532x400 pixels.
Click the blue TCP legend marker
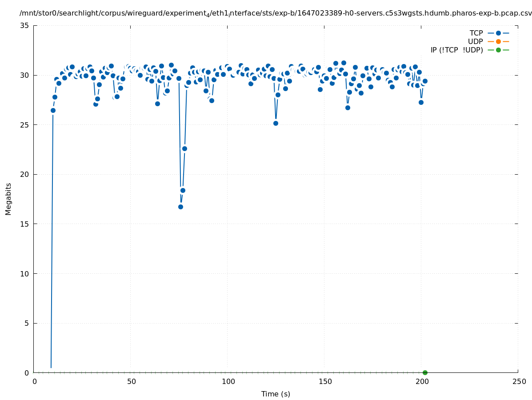[498, 33]
